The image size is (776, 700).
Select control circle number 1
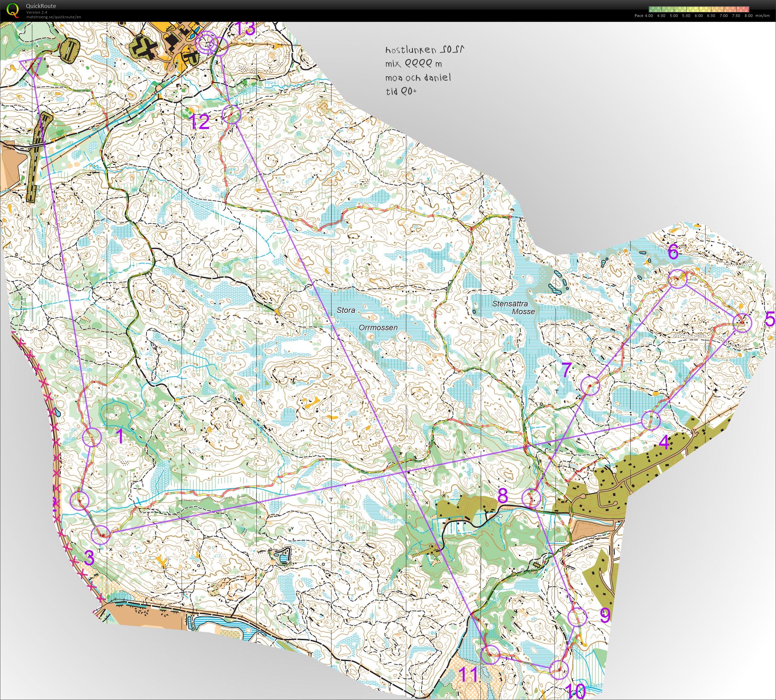[92, 437]
